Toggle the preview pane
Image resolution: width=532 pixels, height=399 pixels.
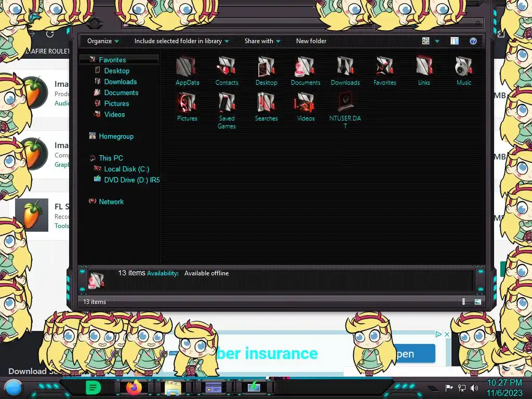coord(455,41)
